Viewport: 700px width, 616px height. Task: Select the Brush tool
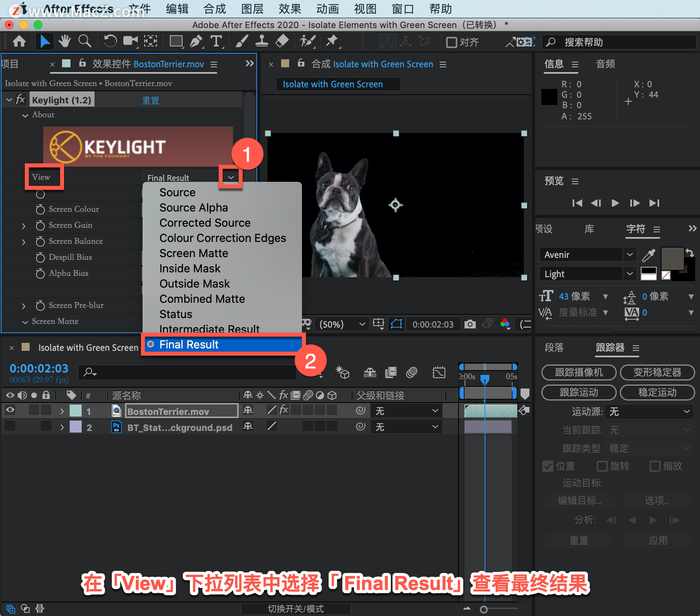[241, 41]
